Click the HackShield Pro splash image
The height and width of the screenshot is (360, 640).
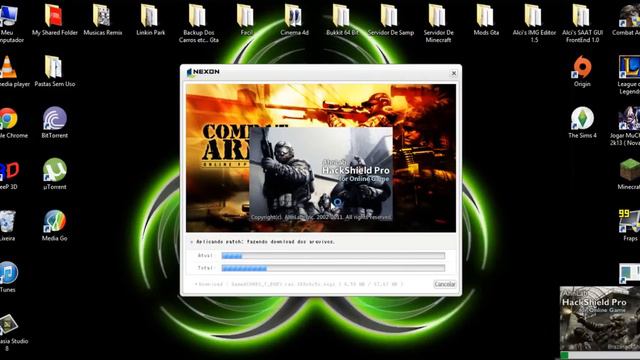321,174
